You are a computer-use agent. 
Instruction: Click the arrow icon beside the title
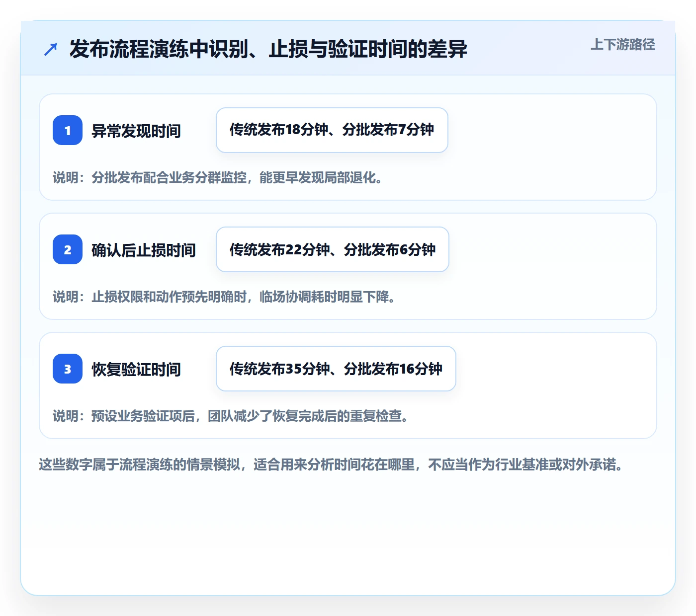(51, 49)
